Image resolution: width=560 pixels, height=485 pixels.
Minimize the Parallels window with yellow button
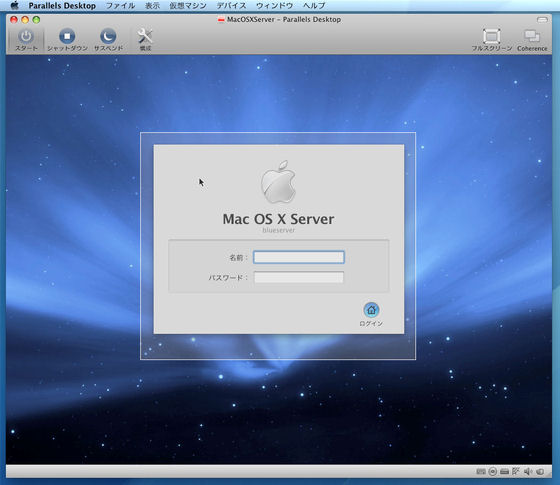click(25, 20)
